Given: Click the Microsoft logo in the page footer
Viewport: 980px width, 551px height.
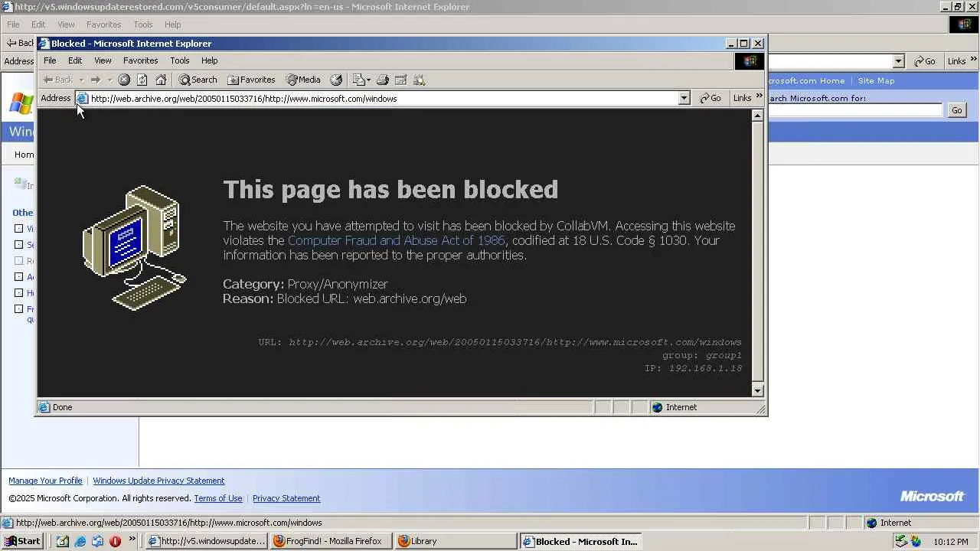Looking at the screenshot, I should 932,496.
